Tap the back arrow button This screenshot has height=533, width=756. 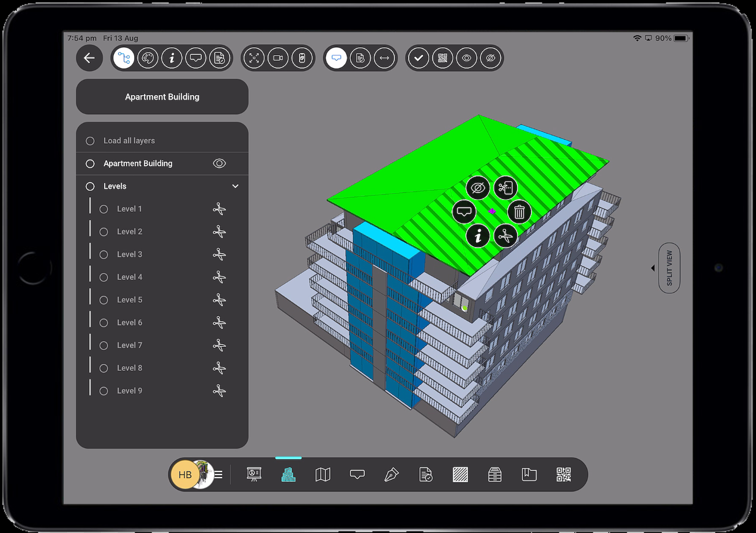click(89, 58)
